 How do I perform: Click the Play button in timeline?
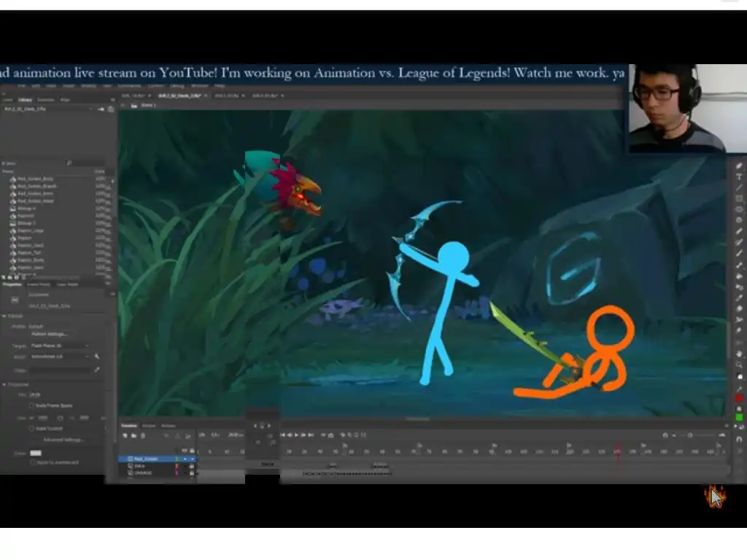(x=296, y=435)
